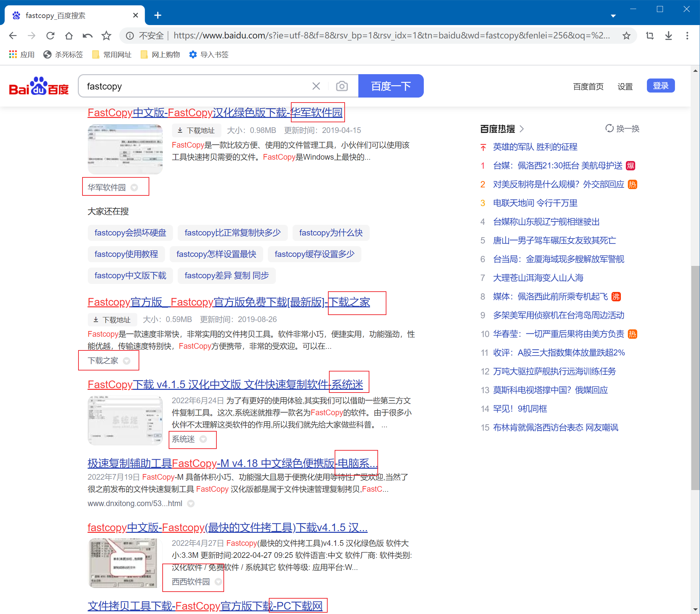700x614 pixels.
Task: Open Baidu image search via camera icon
Action: tap(341, 86)
